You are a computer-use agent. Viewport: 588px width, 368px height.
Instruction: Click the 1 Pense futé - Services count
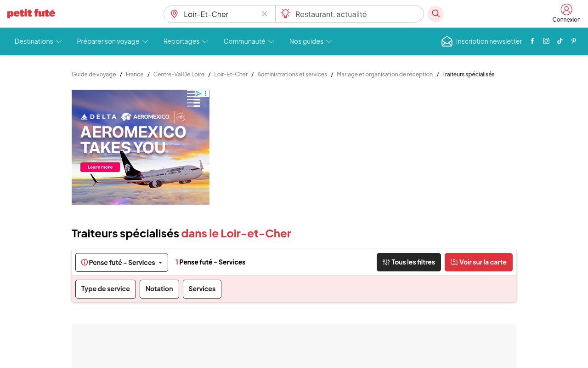210,262
